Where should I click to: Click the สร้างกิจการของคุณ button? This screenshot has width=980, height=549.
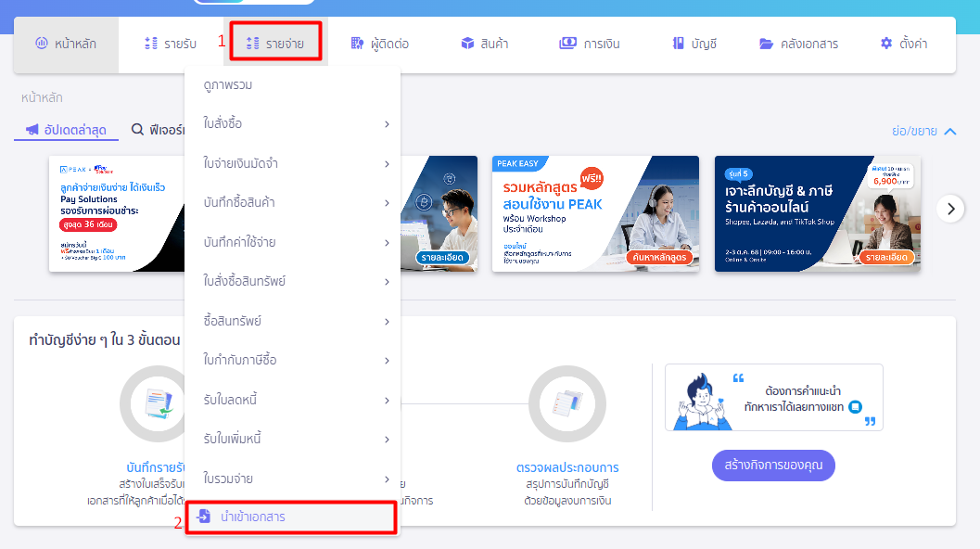tap(772, 466)
